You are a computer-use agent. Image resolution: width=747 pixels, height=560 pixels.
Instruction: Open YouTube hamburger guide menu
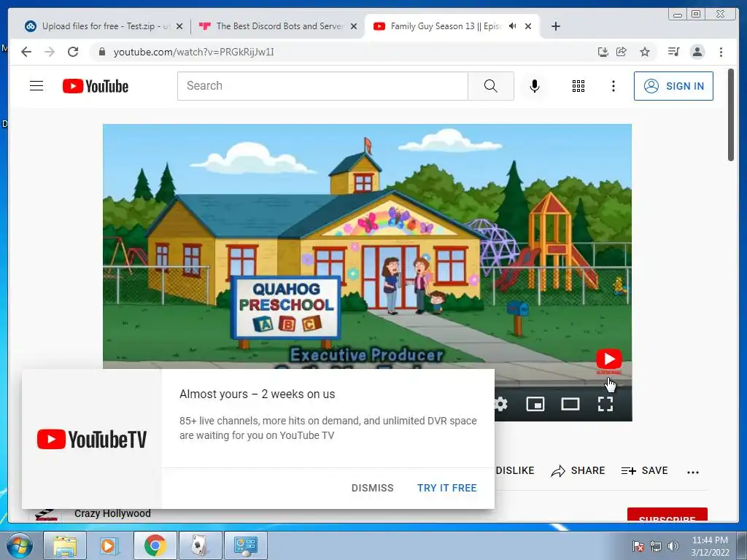tap(36, 86)
